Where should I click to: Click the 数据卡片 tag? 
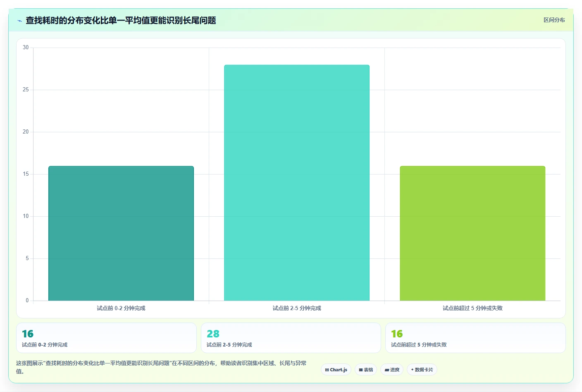[422, 370]
